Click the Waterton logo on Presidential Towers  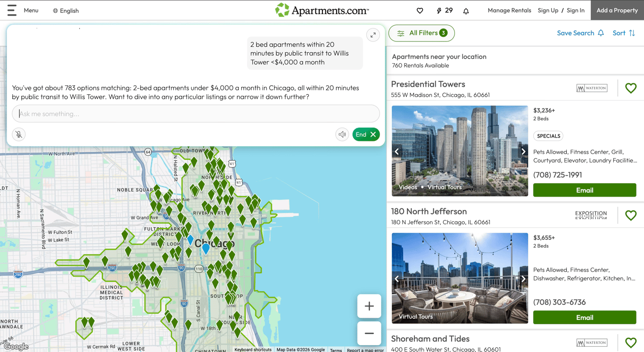pyautogui.click(x=592, y=88)
